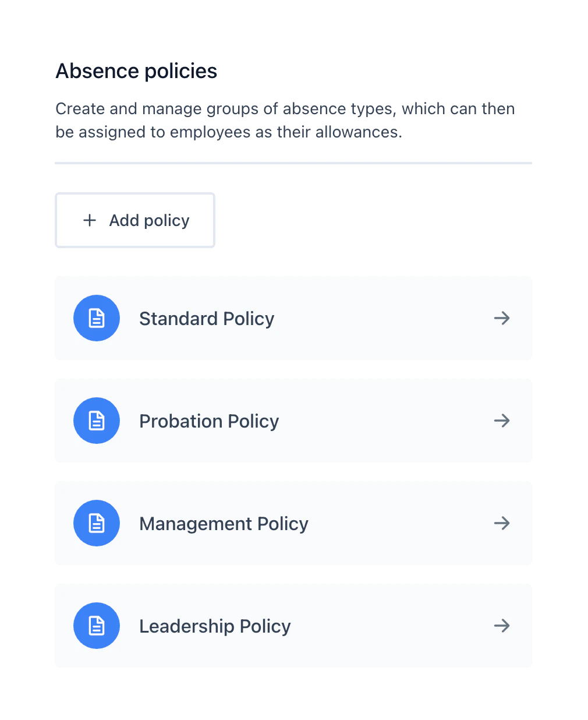
Task: Click the plus icon beside Add policy
Action: pos(90,220)
